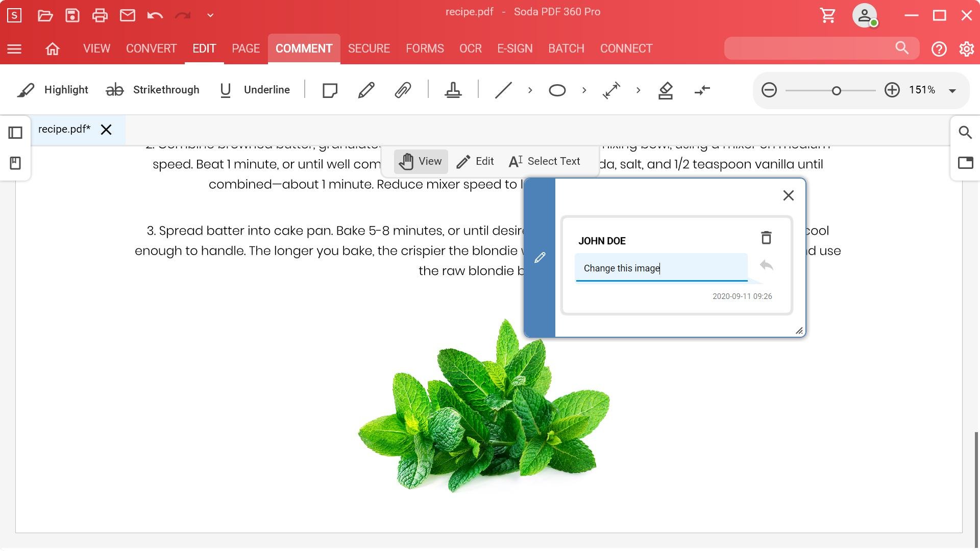980x551 pixels.
Task: Switch to Edit mode
Action: (475, 162)
